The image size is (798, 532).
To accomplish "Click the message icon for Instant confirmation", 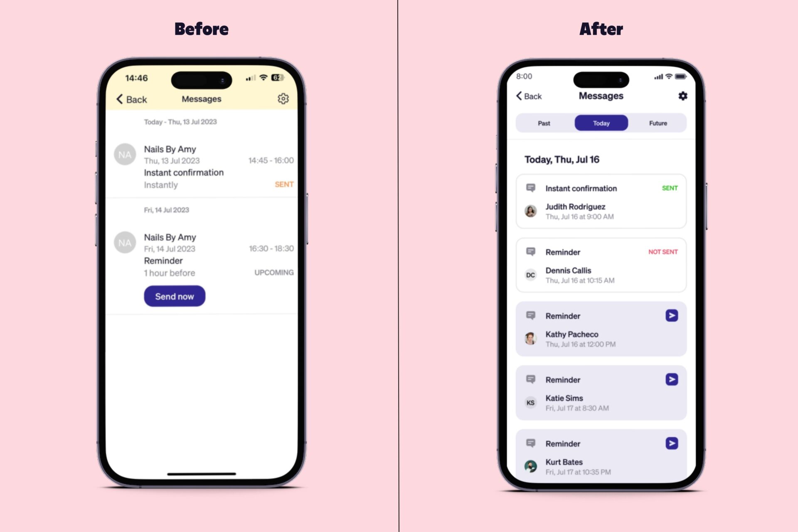I will point(530,188).
